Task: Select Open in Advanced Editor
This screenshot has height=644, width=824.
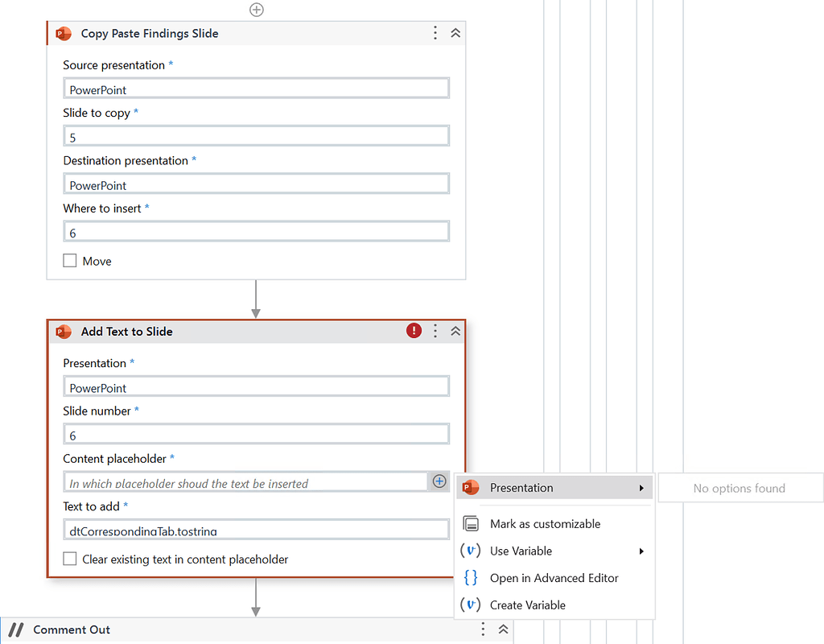Action: pyautogui.click(x=554, y=578)
